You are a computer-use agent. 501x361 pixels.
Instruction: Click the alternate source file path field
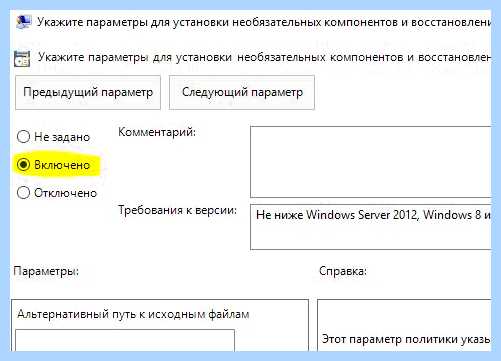(125, 340)
